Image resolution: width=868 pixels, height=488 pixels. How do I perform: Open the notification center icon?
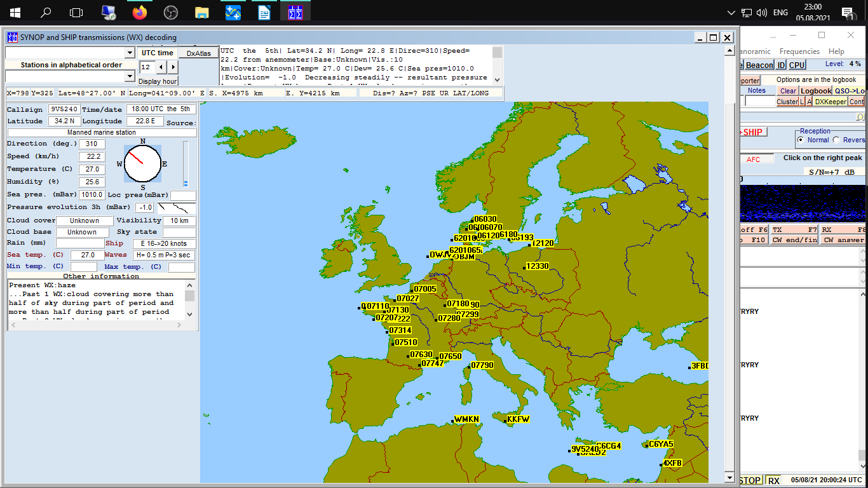(x=847, y=12)
